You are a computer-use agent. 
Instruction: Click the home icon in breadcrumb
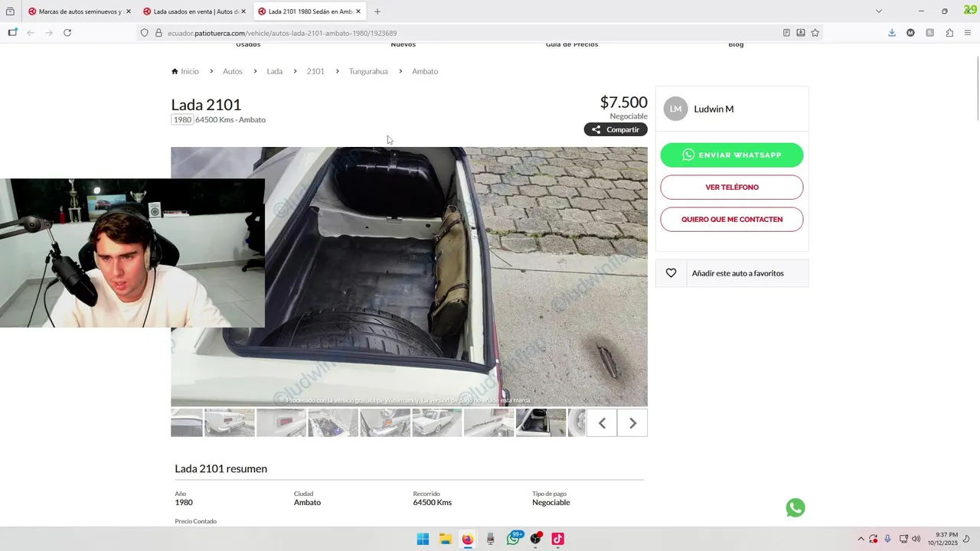(x=175, y=71)
